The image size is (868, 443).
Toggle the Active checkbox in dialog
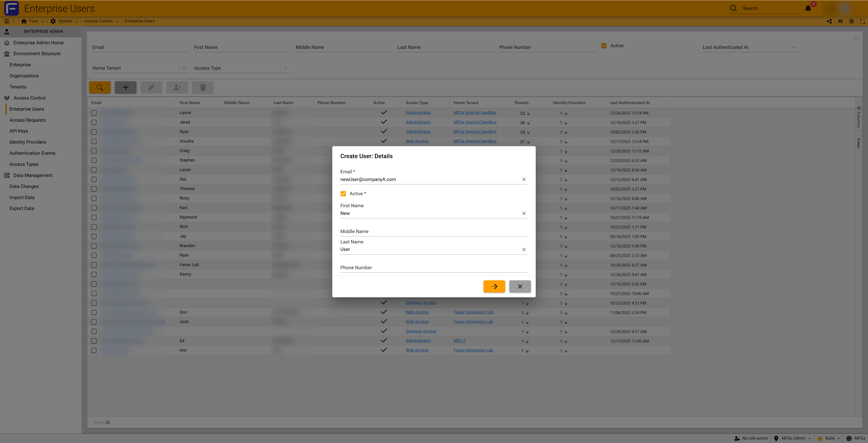point(343,194)
